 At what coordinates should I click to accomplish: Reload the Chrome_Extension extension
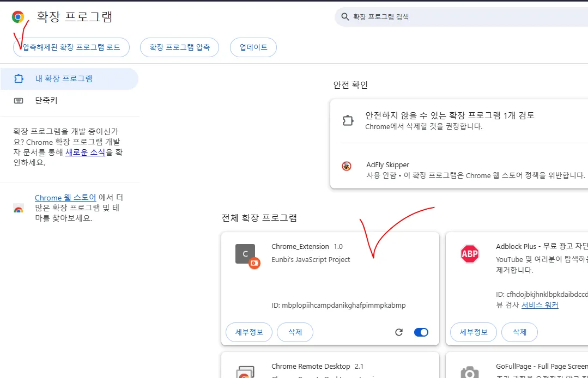pos(399,332)
